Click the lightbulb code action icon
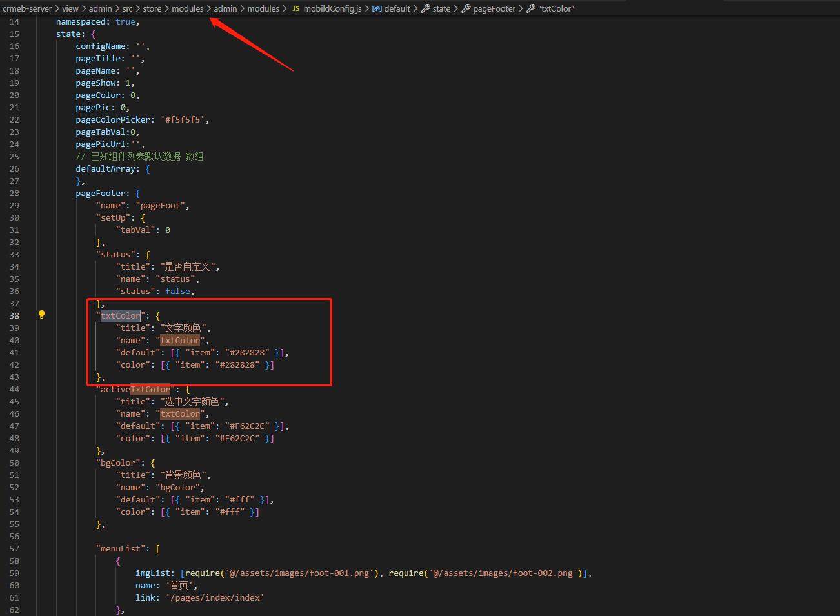 click(x=42, y=315)
